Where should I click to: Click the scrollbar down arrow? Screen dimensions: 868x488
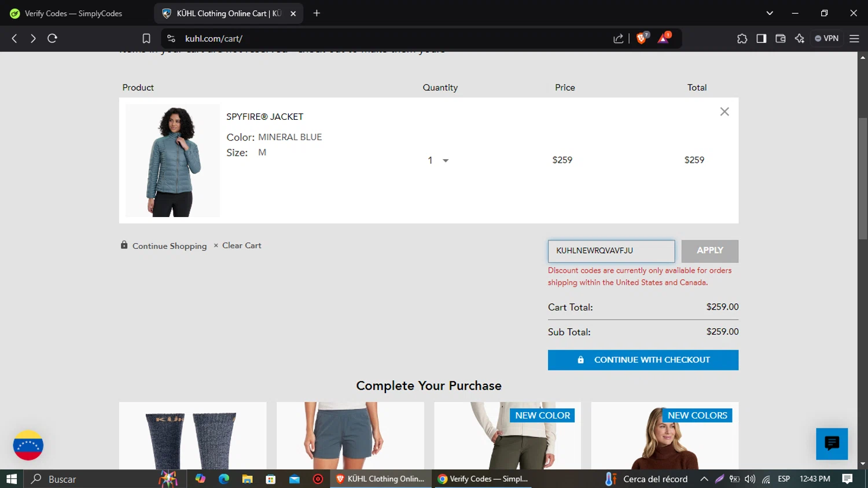863,464
